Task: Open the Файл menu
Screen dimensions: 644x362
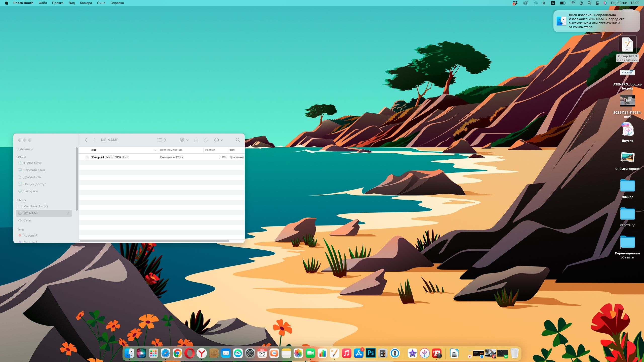Action: coord(43,3)
